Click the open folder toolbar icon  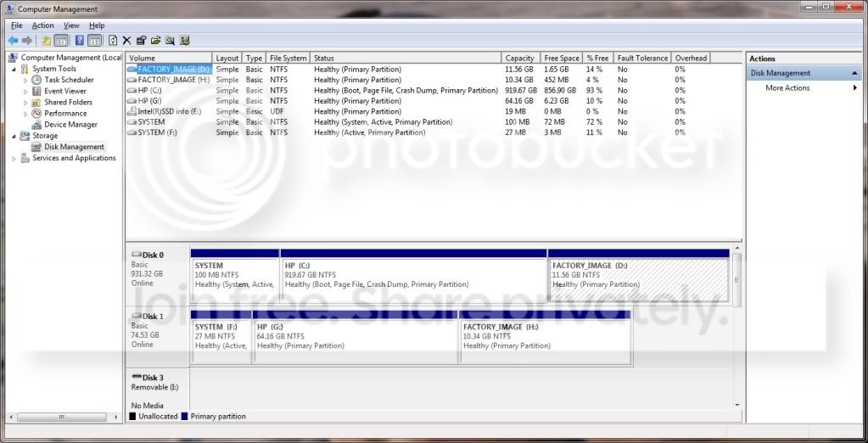point(155,41)
